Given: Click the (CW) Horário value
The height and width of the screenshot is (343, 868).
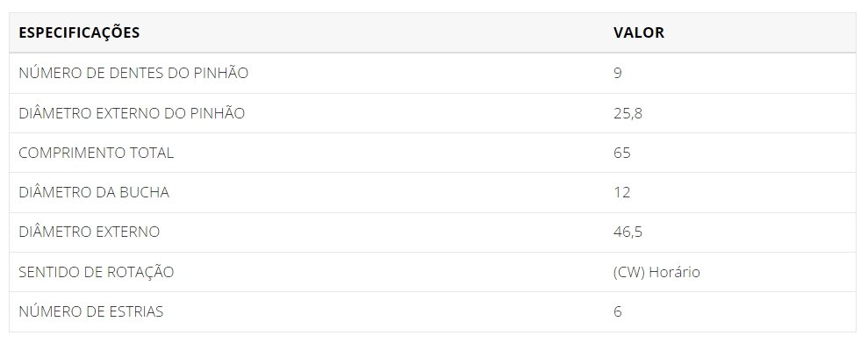Looking at the screenshot, I should [x=656, y=272].
